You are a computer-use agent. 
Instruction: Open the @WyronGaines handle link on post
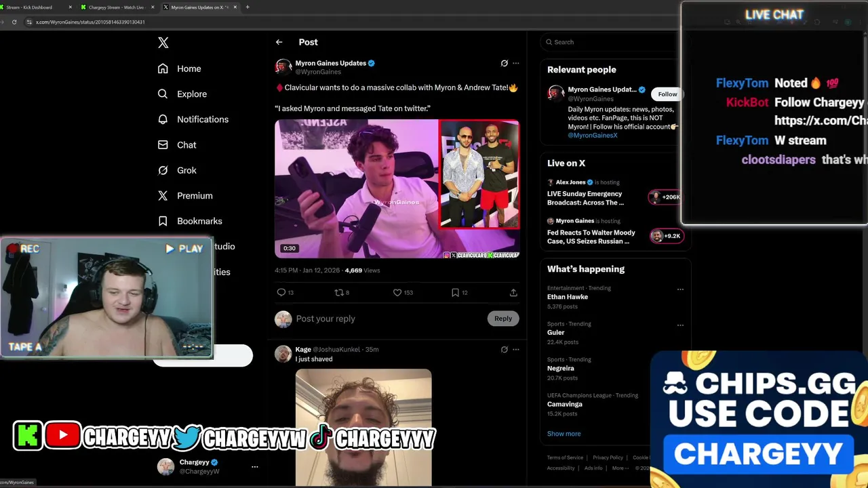pos(318,72)
